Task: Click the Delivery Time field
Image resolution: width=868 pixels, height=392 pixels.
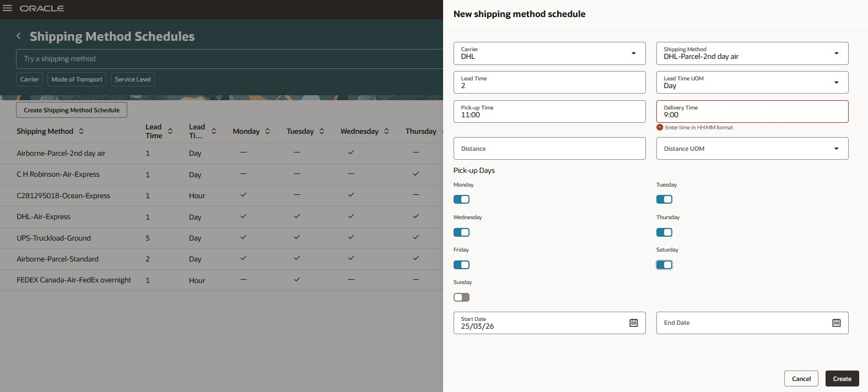Action: coord(752,112)
